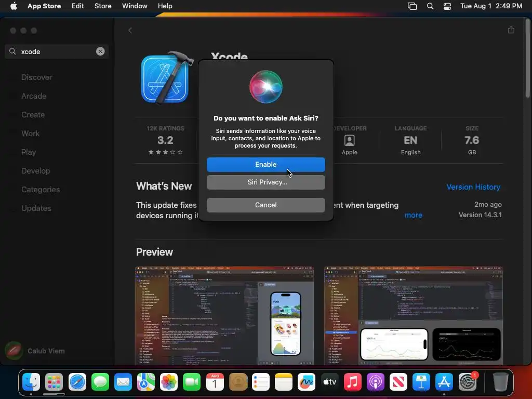Open System Settings from the Dock

tap(468, 382)
